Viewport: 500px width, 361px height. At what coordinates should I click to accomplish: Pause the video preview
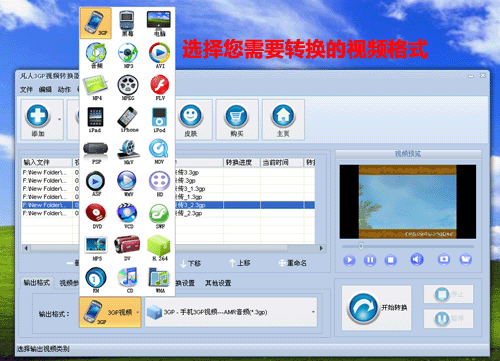click(370, 260)
